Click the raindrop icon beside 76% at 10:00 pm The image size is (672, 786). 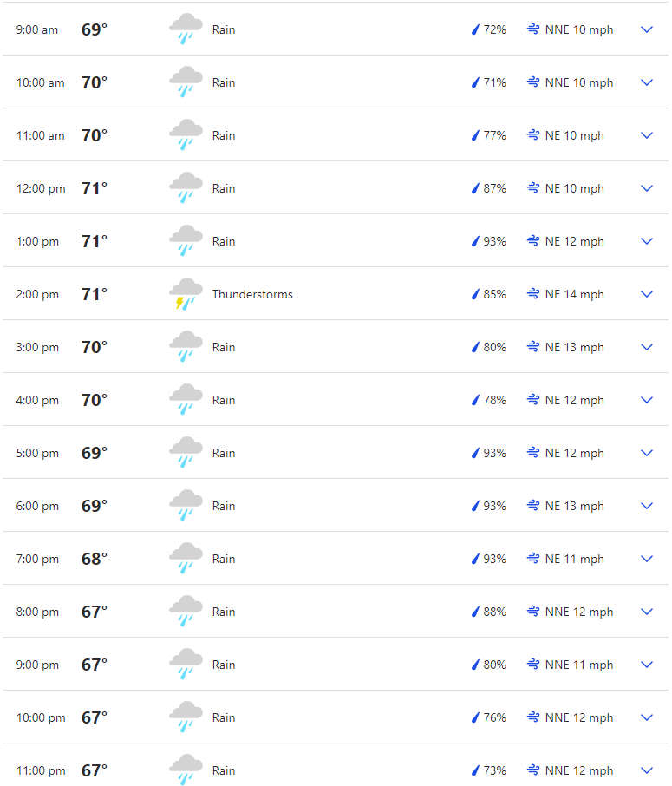click(475, 717)
